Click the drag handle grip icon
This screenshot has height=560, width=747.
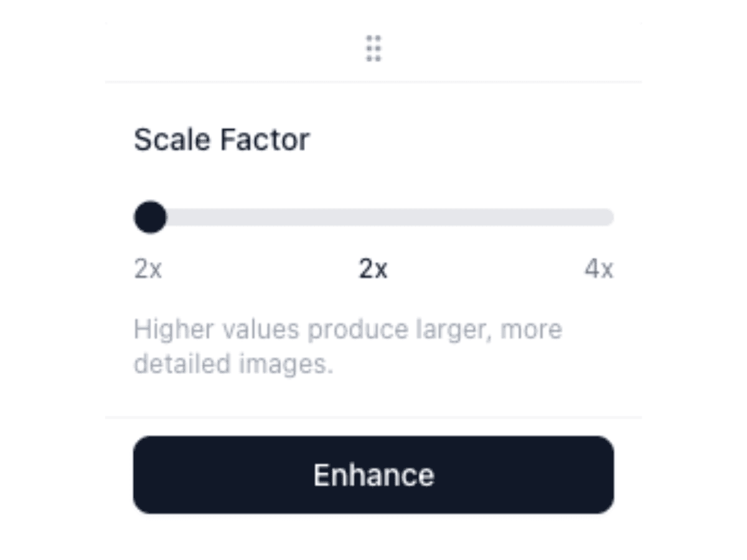[x=374, y=49]
